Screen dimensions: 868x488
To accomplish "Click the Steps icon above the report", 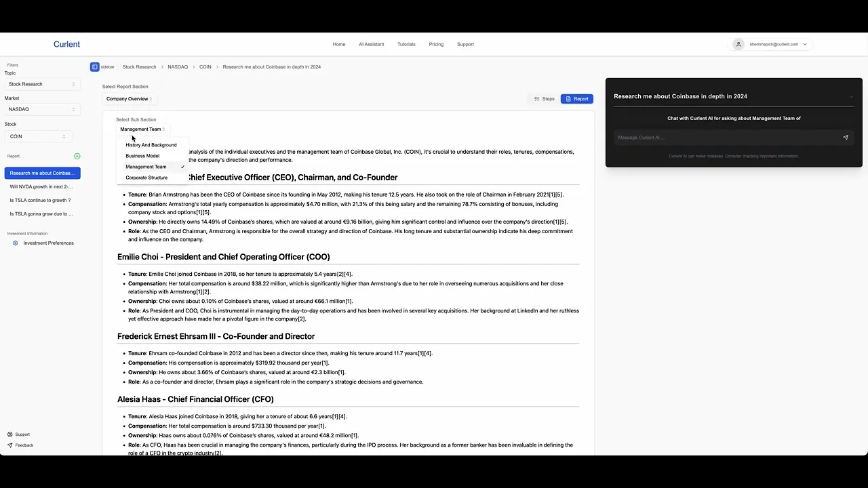I will tap(536, 98).
